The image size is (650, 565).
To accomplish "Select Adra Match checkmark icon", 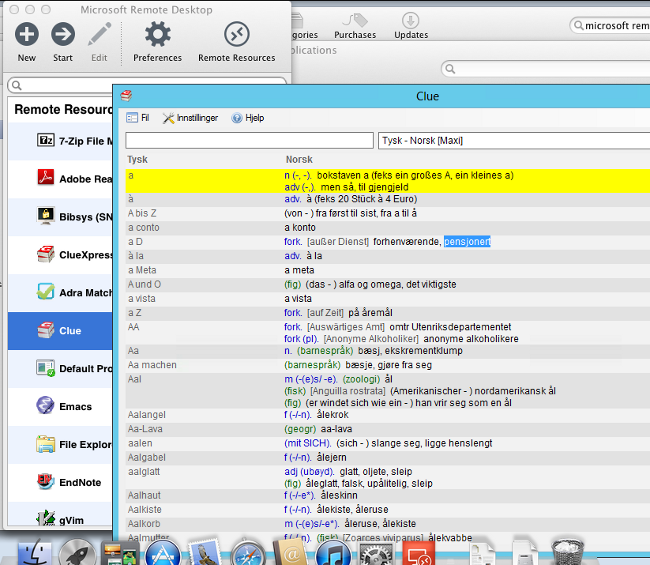I will tap(46, 292).
